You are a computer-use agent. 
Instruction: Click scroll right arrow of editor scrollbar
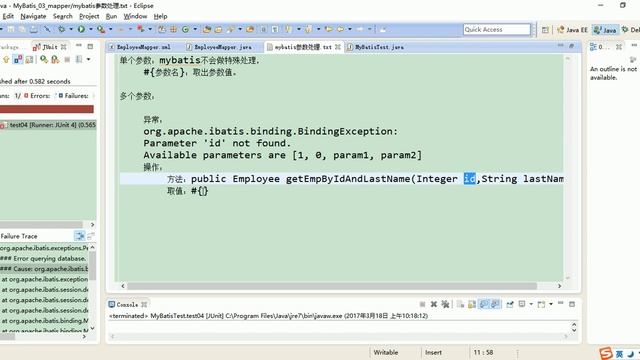(560, 286)
